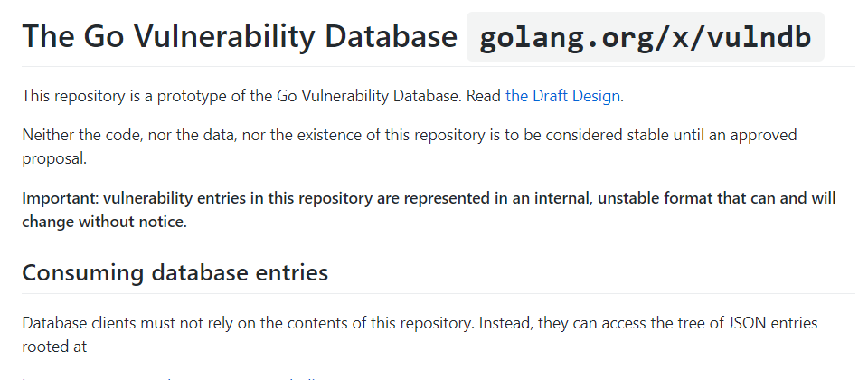Click the divider under Consuming database entries
This screenshot has width=868, height=380.
tap(439, 293)
